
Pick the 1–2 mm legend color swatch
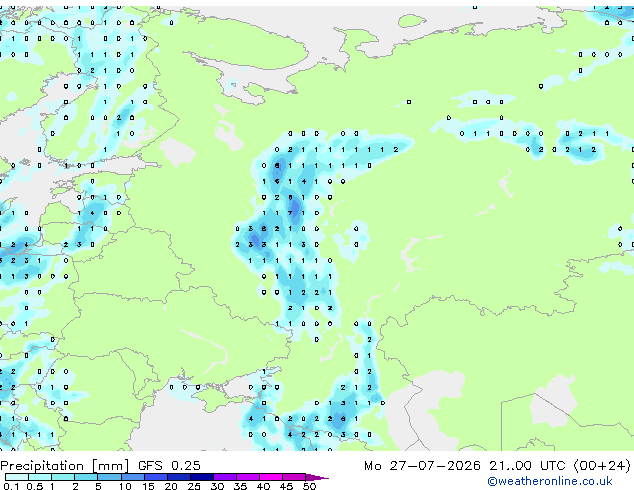tap(63, 477)
